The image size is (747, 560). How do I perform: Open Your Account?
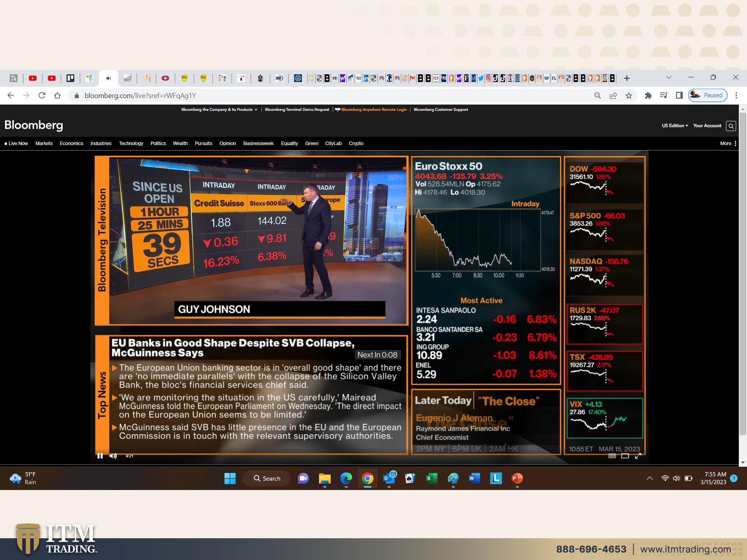pos(707,126)
